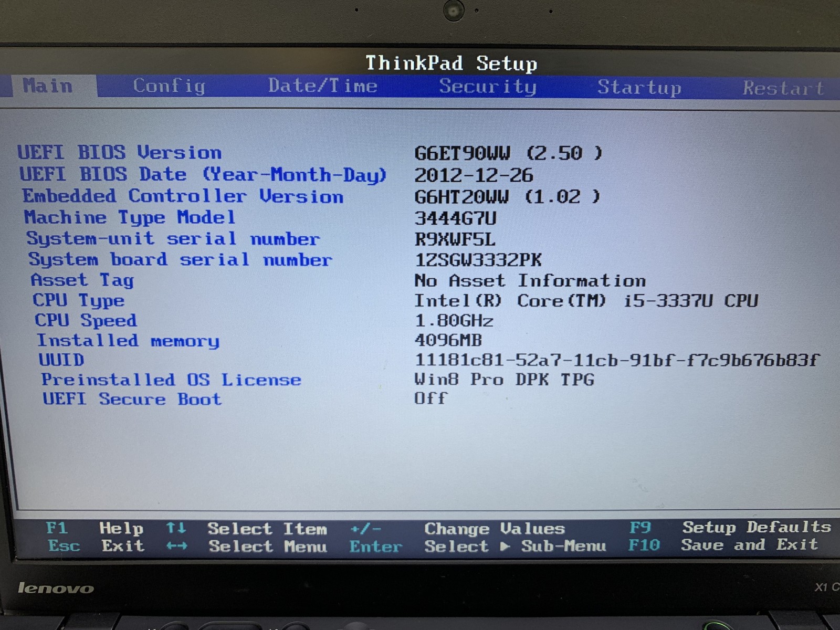Click the 1.80GHz value
The width and height of the screenshot is (840, 630).
pos(454,320)
